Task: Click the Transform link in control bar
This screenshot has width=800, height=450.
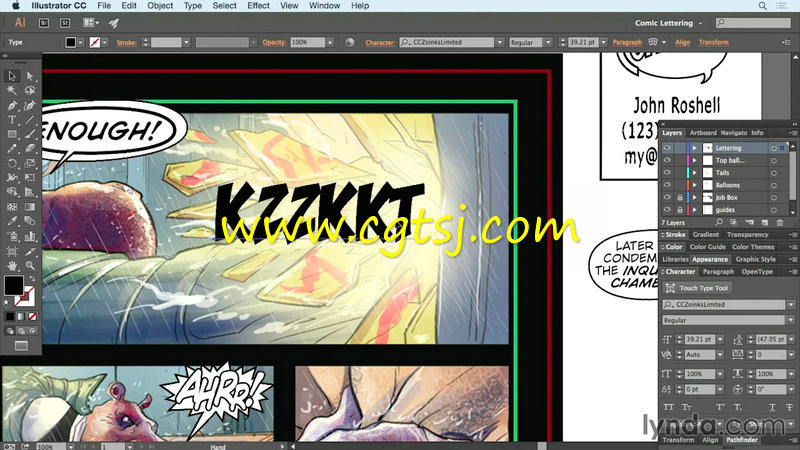Action: [714, 42]
